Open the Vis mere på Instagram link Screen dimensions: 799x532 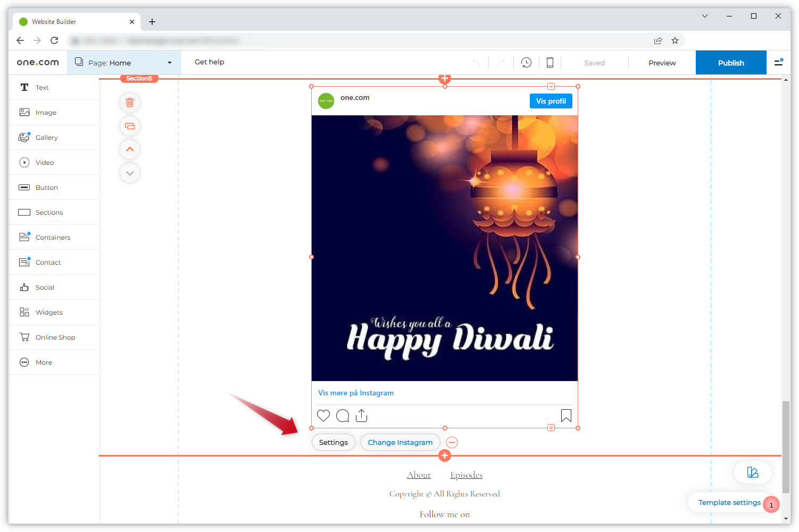point(355,393)
